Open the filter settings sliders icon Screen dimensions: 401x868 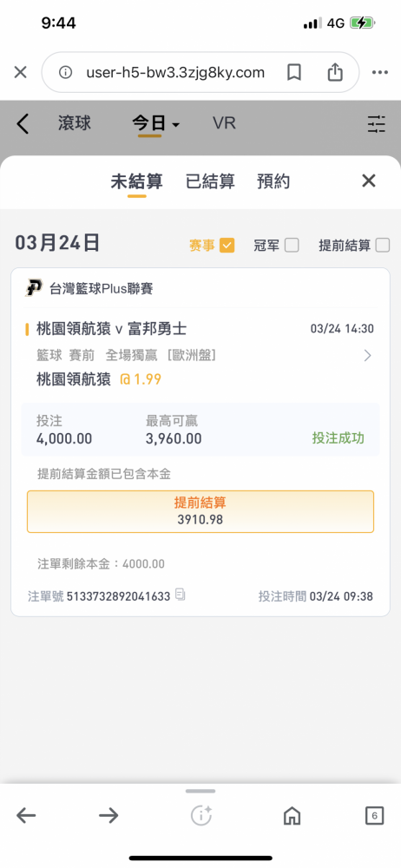click(x=376, y=123)
